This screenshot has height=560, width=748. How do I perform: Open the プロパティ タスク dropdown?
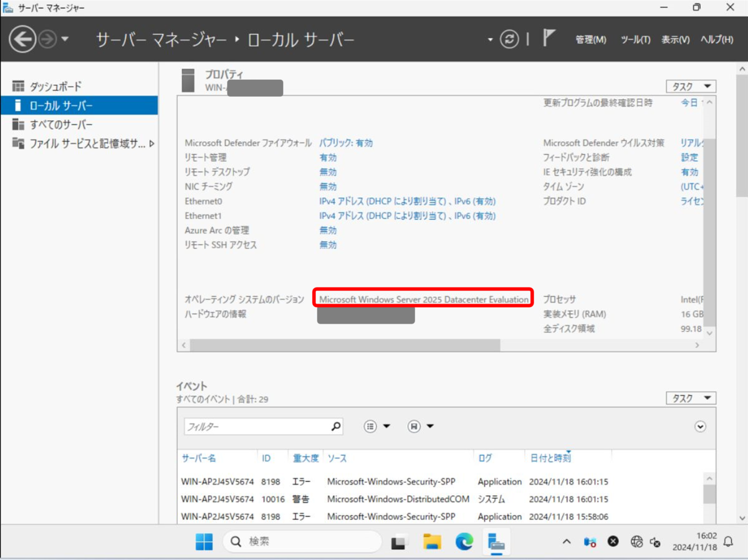coord(691,87)
